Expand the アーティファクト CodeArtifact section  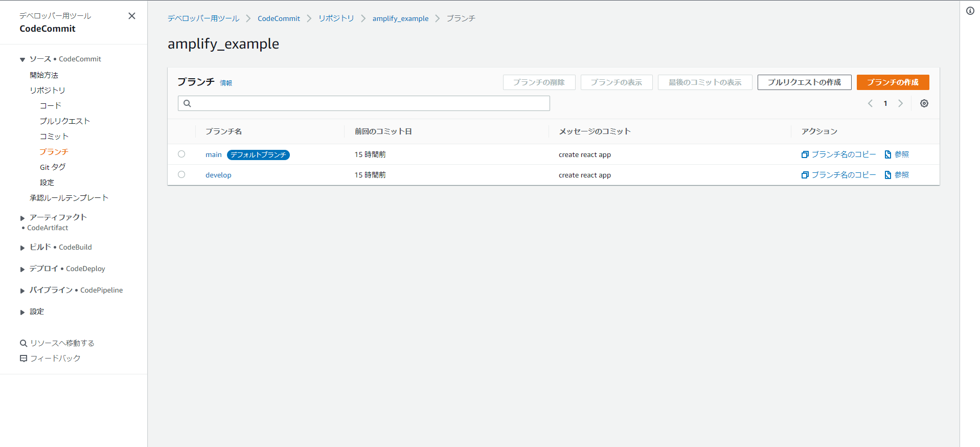tap(22, 218)
